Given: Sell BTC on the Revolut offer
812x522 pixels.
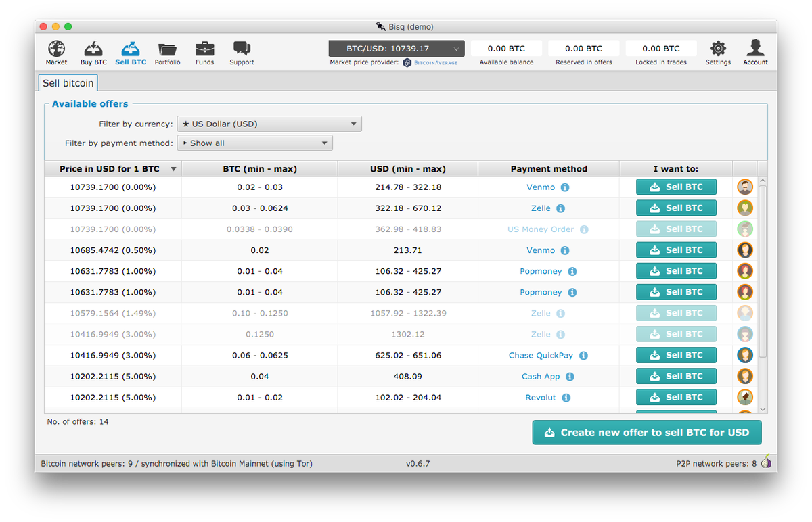Looking at the screenshot, I should coord(676,397).
